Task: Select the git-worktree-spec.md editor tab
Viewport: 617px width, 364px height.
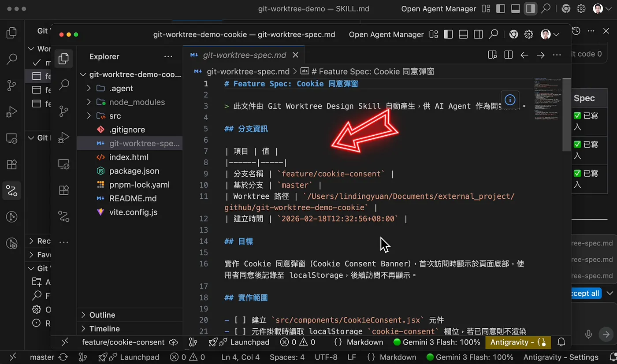Action: point(244,55)
